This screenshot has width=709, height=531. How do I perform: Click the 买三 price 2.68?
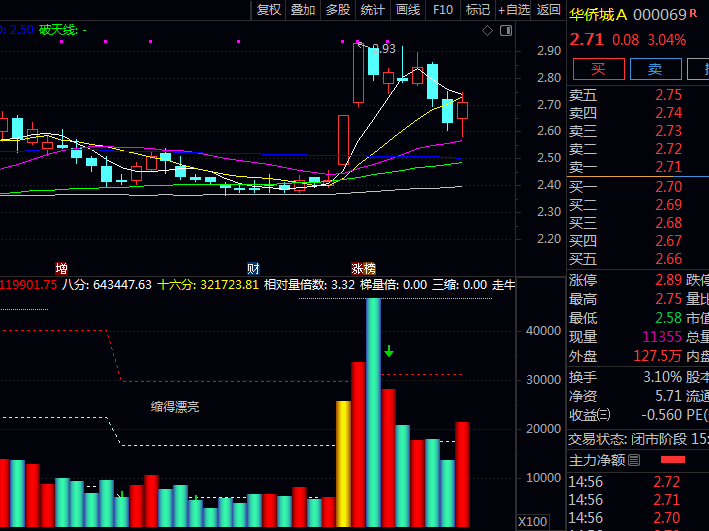coord(668,223)
